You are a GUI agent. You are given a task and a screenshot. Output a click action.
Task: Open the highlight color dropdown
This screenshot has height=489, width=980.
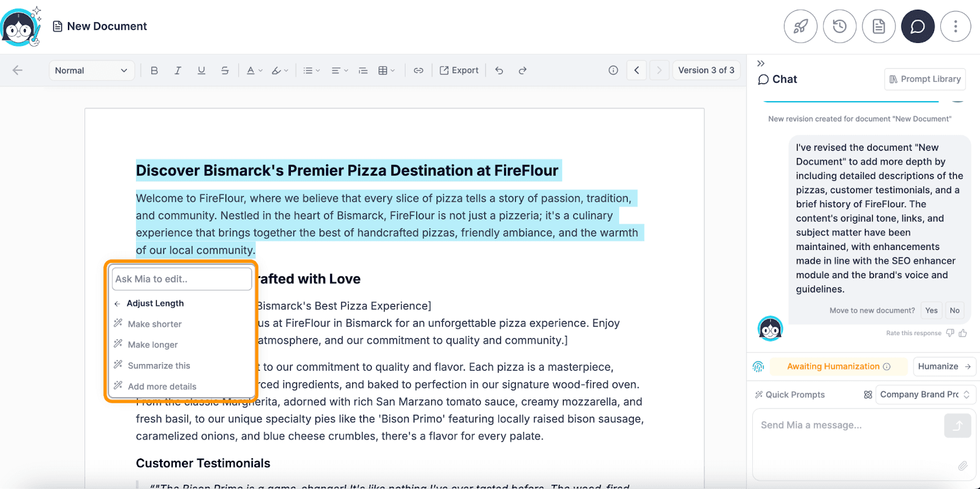[x=280, y=70]
